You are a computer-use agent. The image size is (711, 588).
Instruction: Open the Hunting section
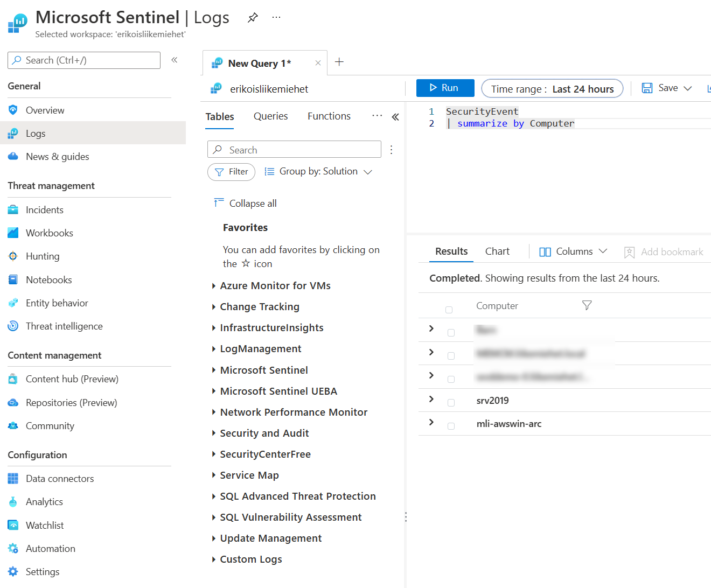(x=43, y=256)
